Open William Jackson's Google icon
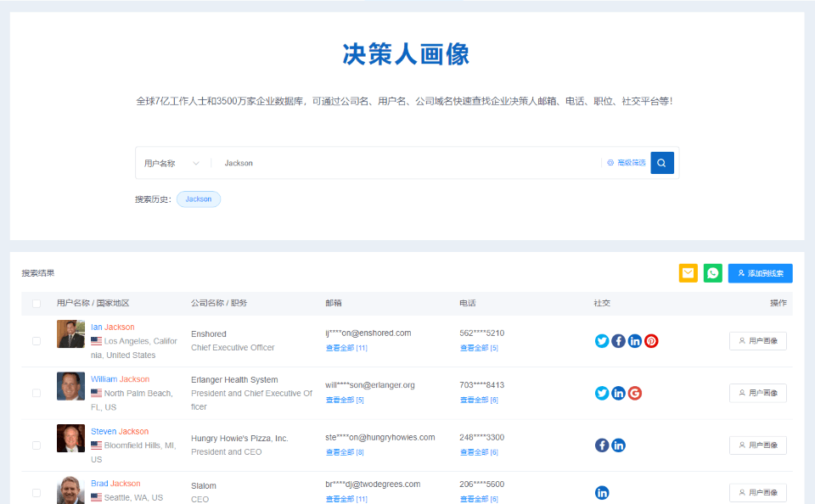This screenshot has width=815, height=504. (634, 393)
